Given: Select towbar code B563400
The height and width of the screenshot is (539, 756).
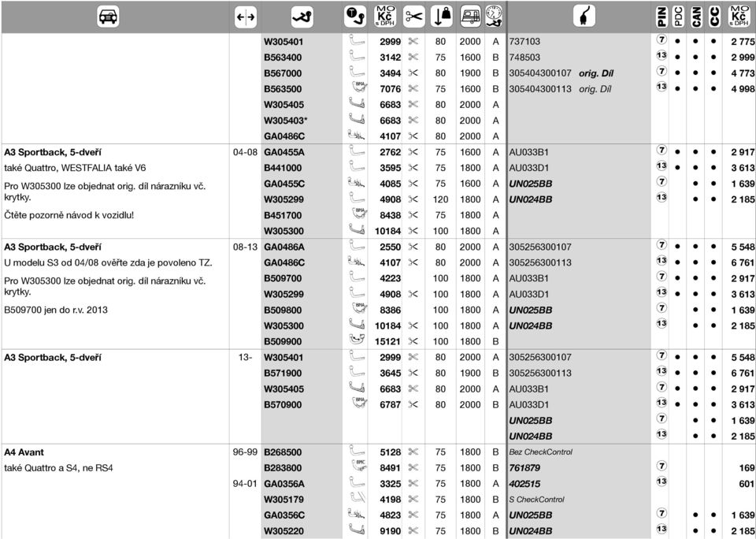Looking at the screenshot, I should 283,58.
